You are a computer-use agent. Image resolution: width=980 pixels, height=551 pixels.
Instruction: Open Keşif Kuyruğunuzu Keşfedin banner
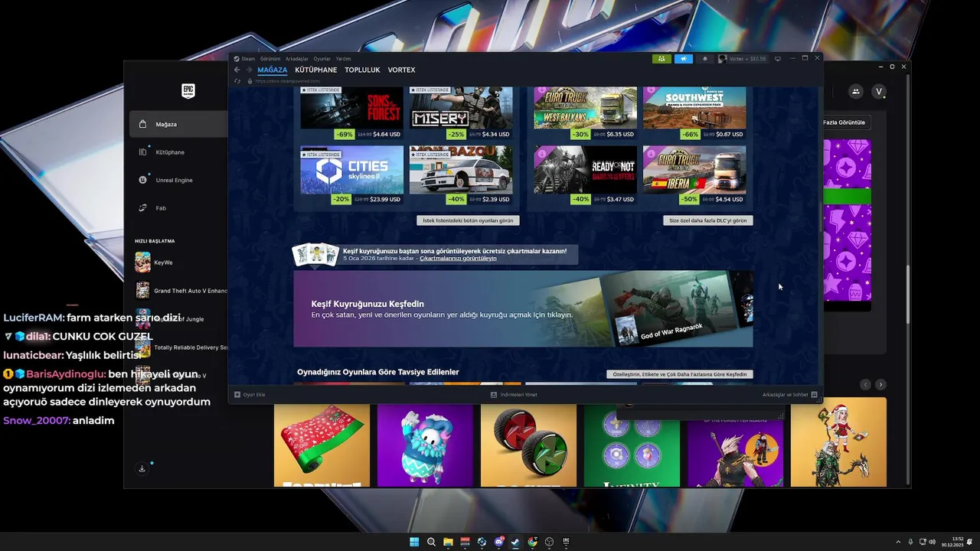click(x=523, y=308)
